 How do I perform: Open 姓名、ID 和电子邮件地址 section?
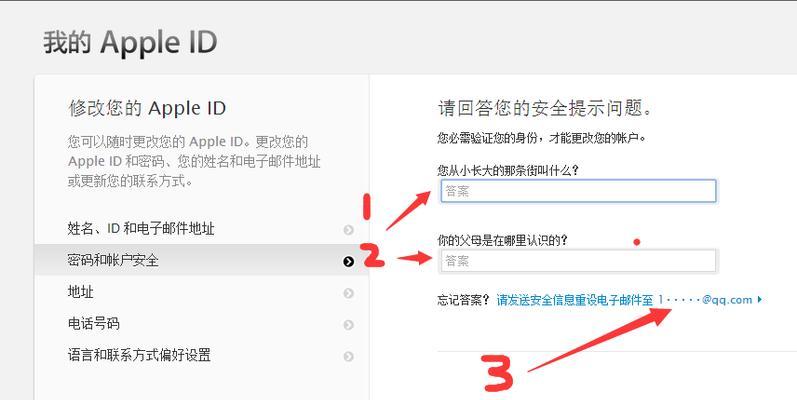(x=202, y=229)
